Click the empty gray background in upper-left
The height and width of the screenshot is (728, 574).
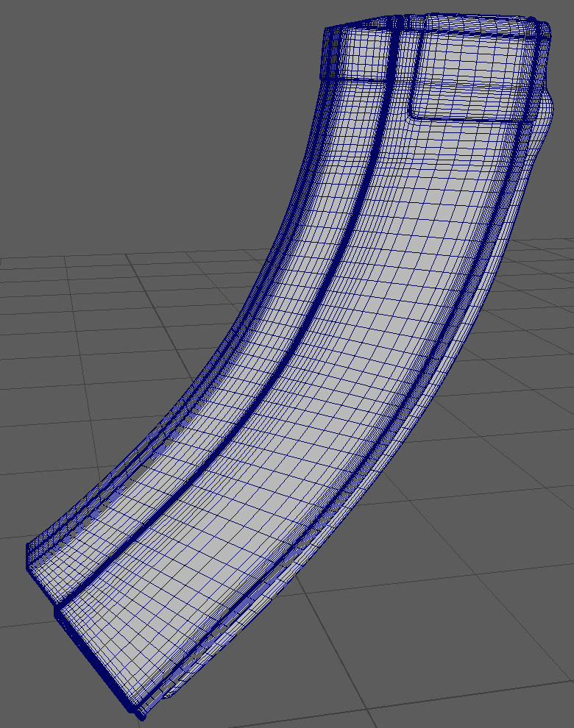(x=110, y=110)
